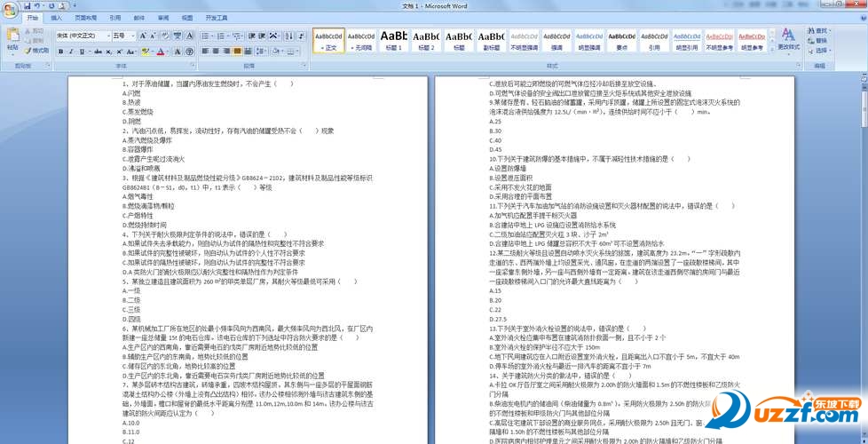Image resolution: width=868 pixels, height=444 pixels.
Task: Click the character border A icon
Action: tap(189, 36)
